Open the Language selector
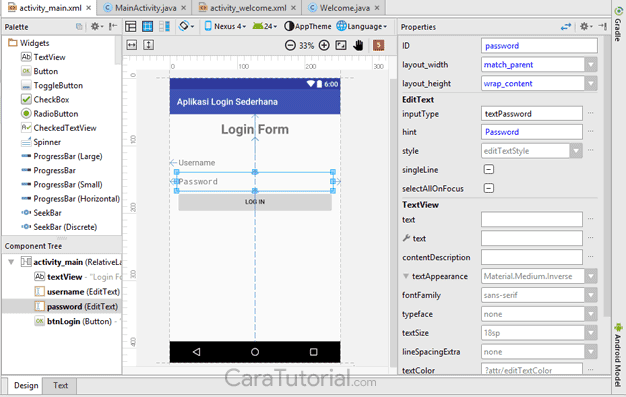This screenshot has height=397, width=626. click(x=362, y=26)
